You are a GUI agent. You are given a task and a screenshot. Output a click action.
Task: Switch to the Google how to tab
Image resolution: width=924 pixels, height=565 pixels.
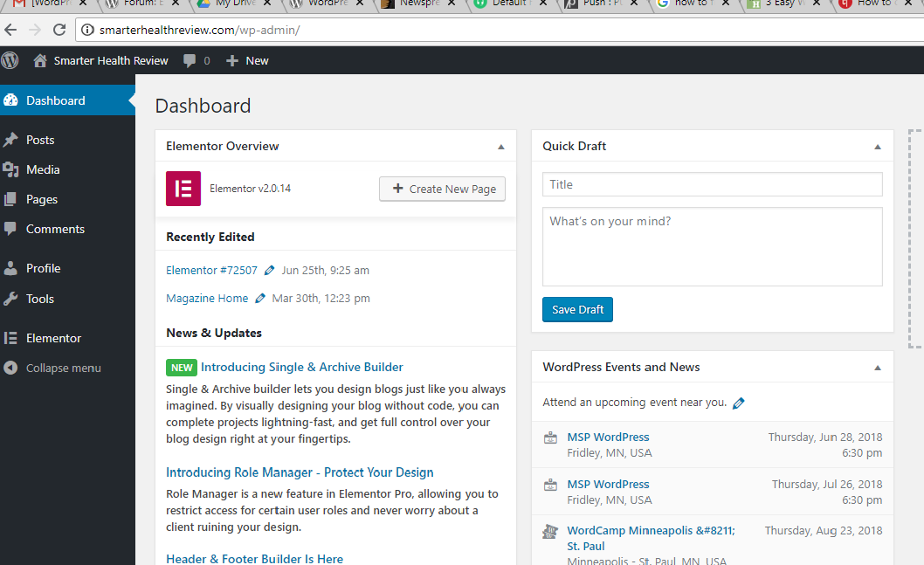[x=693, y=3]
